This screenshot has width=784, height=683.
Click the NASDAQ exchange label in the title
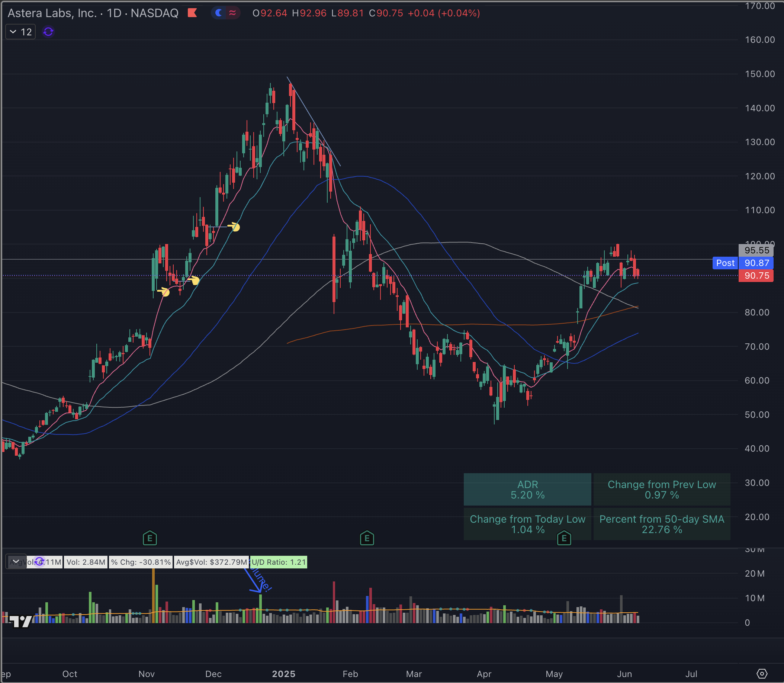pos(154,13)
